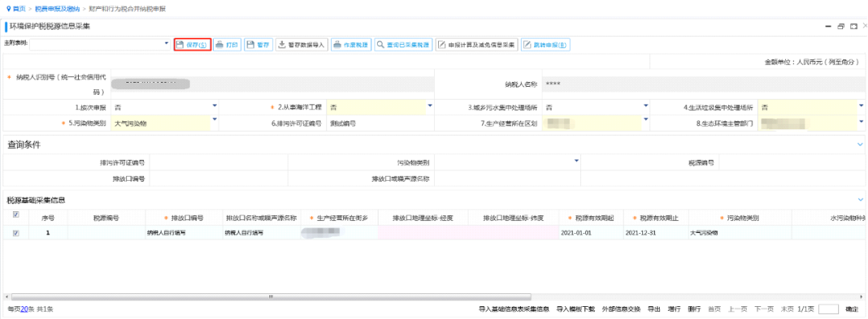Collapse the 税源基础采集信息 section

860,199
